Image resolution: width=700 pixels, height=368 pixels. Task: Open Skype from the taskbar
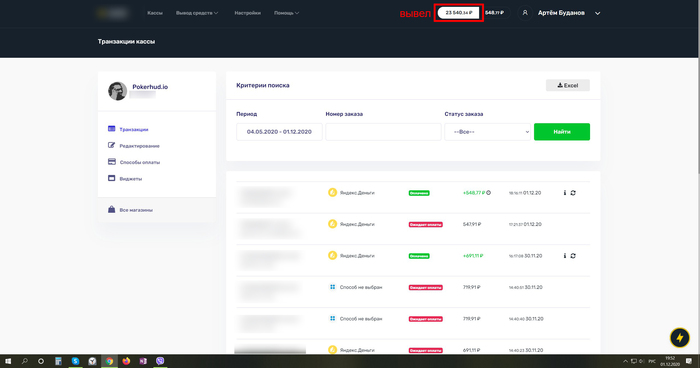coord(75,361)
